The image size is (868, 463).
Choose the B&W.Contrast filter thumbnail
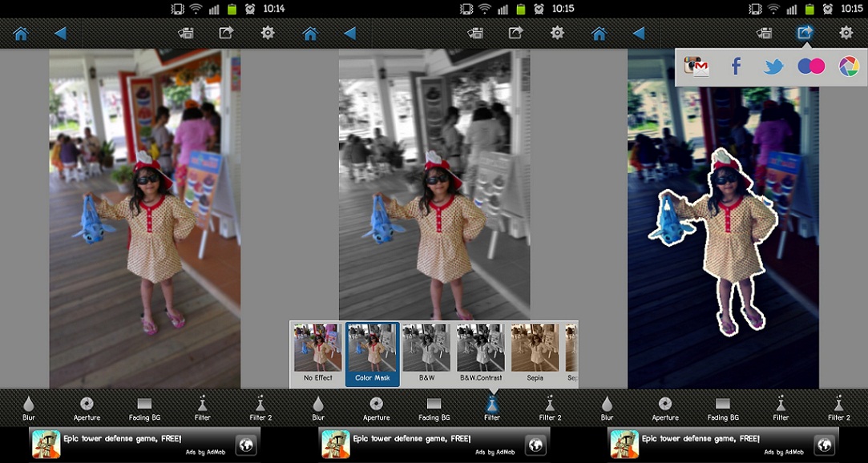[x=481, y=354]
